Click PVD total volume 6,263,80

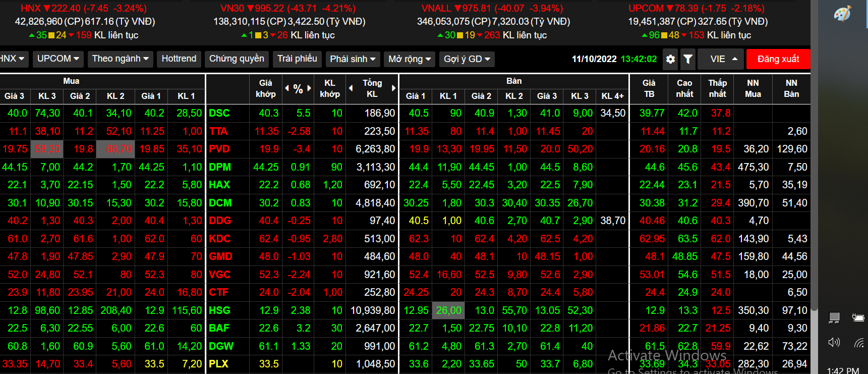(x=375, y=149)
